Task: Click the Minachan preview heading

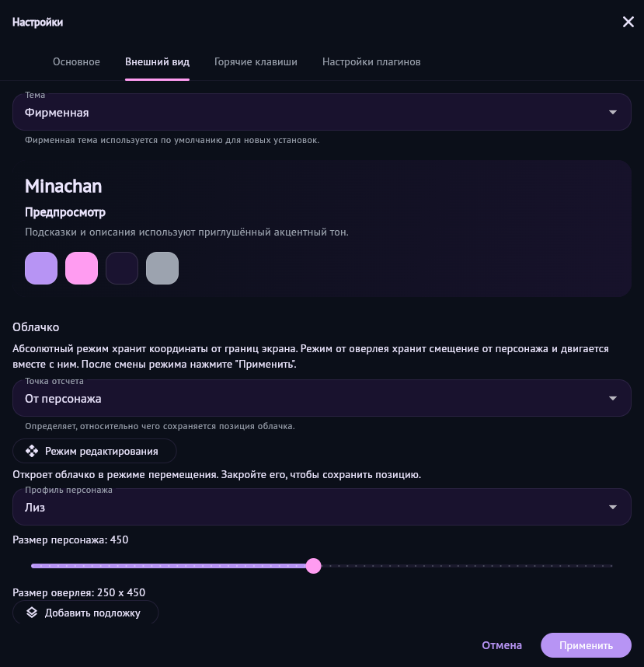Action: pos(63,187)
